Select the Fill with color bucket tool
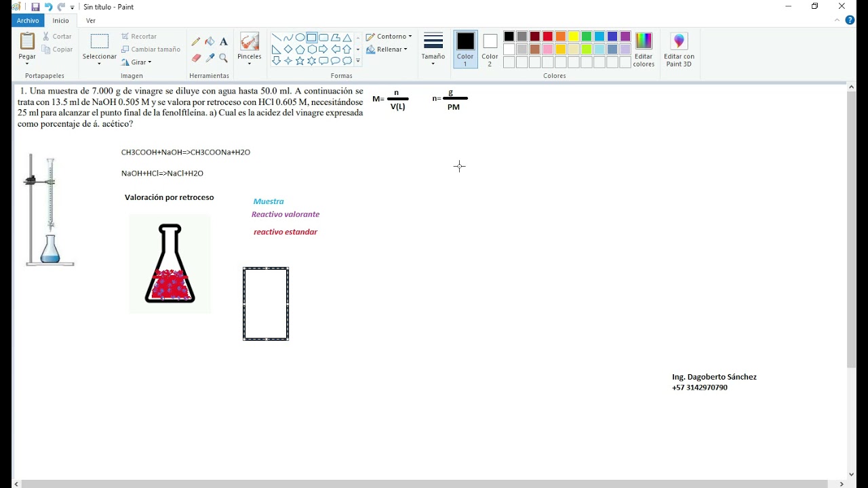Image resolution: width=868 pixels, height=488 pixels. [x=210, y=41]
